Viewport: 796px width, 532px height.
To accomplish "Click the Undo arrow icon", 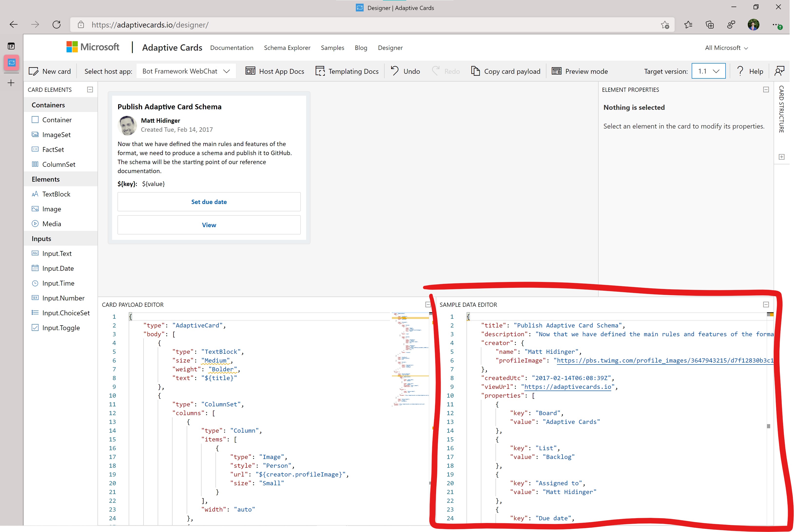I will click(x=394, y=71).
